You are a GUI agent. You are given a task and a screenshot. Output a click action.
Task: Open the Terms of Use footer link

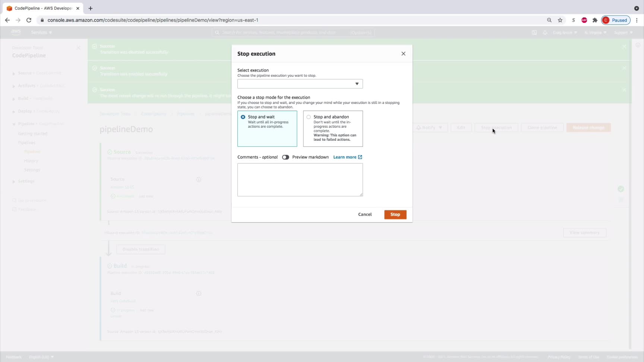pyautogui.click(x=588, y=357)
